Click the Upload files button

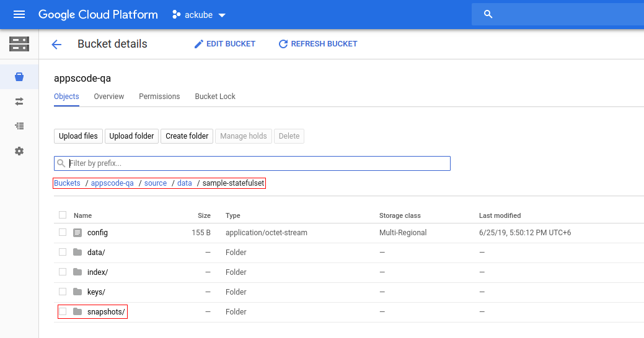pyautogui.click(x=78, y=136)
